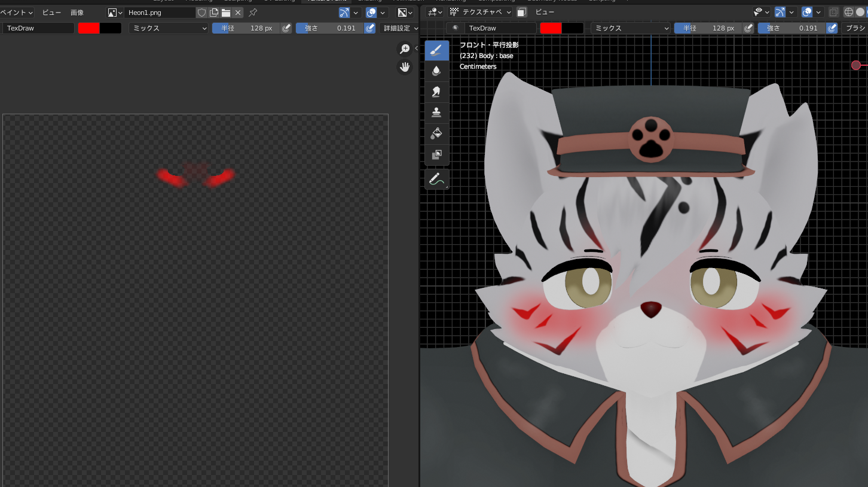Screen dimensions: 868x487
Task: Select the Draw brush tool in 3D viewport
Action: (436, 50)
